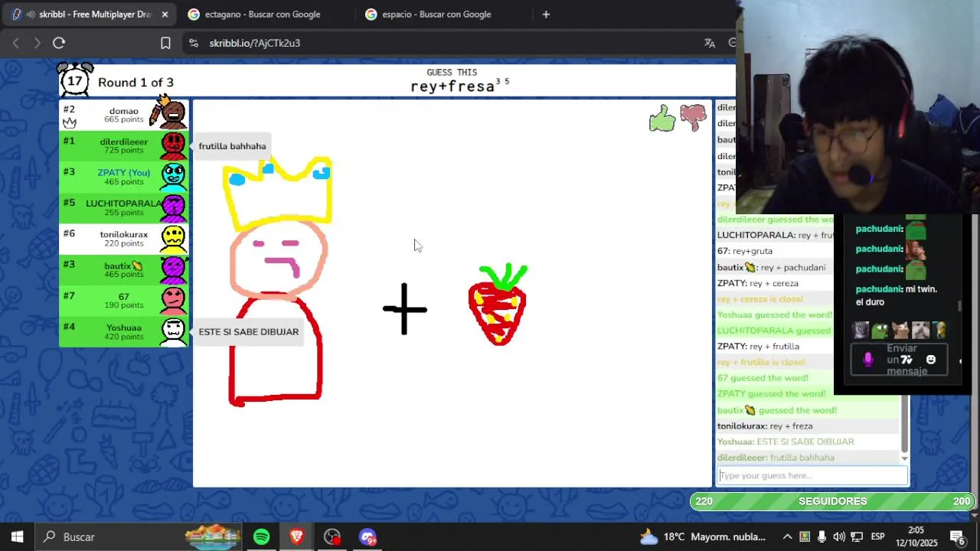This screenshot has width=980, height=551.
Task: Switch to the espacio Google search tab
Action: (x=436, y=14)
